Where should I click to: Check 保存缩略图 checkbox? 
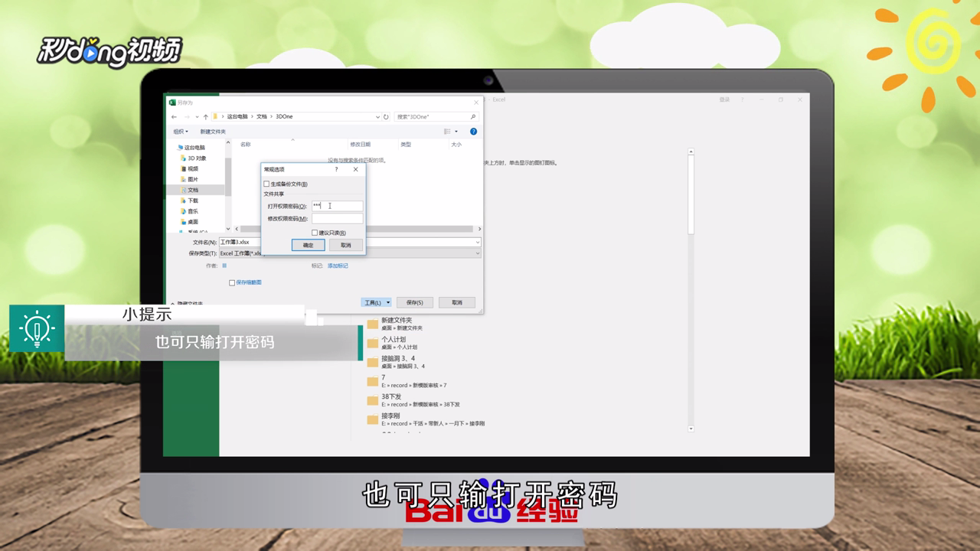point(232,282)
